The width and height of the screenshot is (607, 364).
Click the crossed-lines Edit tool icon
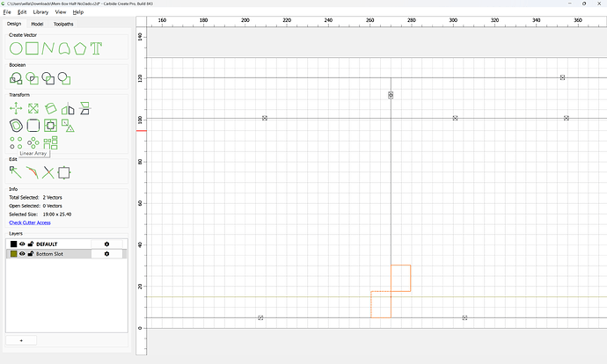(48, 172)
